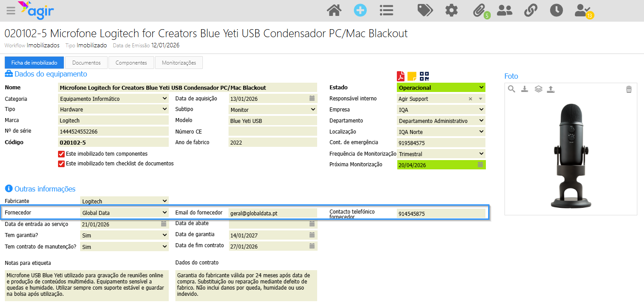
Task: Open the Categoria dropdown
Action: pos(113,99)
